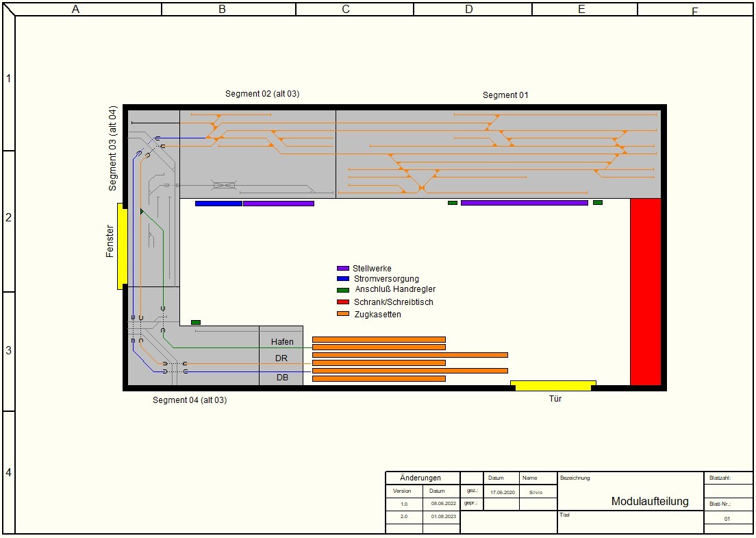Click the blue power supply bar below Segment 02
This screenshot has height=538, width=756.
[x=218, y=204]
